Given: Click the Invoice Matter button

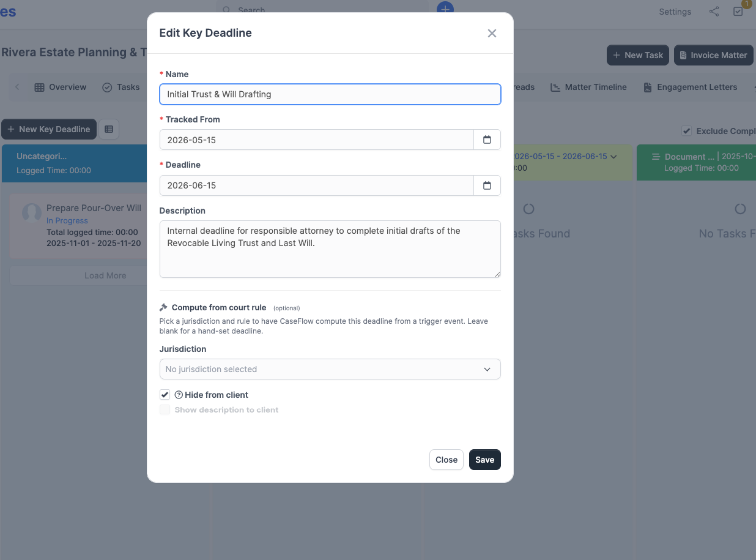Looking at the screenshot, I should tap(713, 55).
